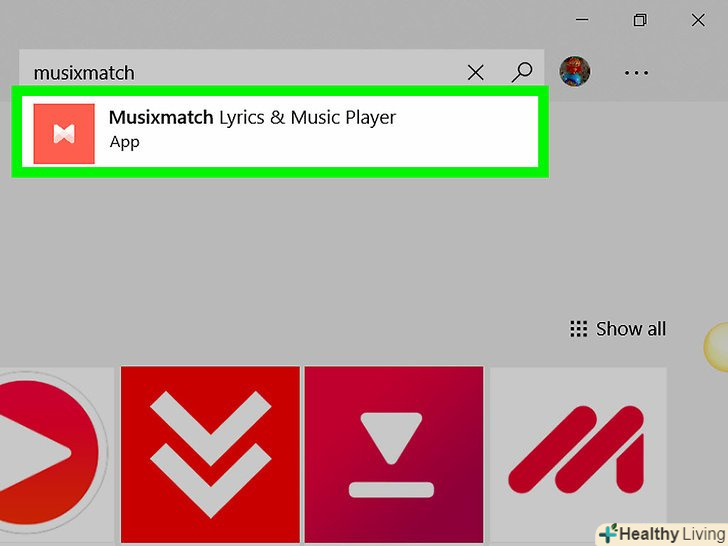Screen dimensions: 728x546
Task: Restore down the Store window
Action: click(x=640, y=20)
